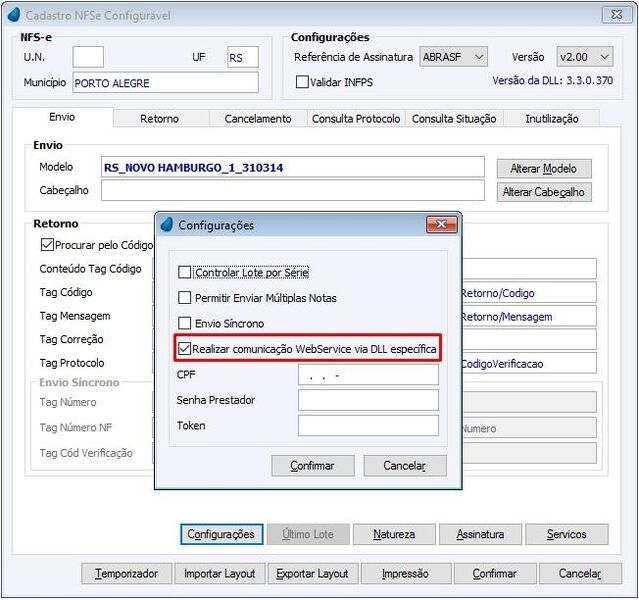Click into the Token input field

click(368, 426)
